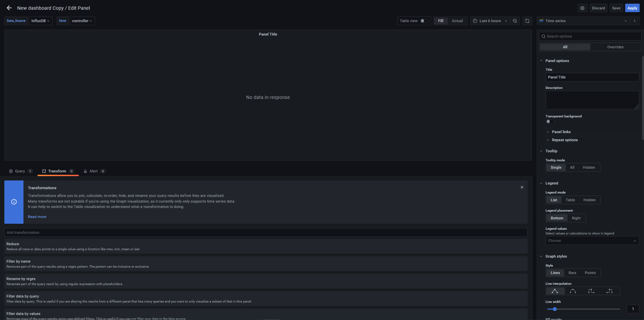Enable Transparent background switch
Image resolution: width=644 pixels, height=320 pixels.
click(549, 121)
